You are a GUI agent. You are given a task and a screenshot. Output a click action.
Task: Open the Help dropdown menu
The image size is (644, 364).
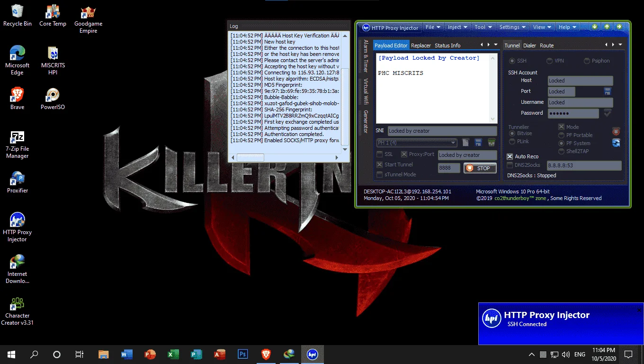tap(567, 27)
